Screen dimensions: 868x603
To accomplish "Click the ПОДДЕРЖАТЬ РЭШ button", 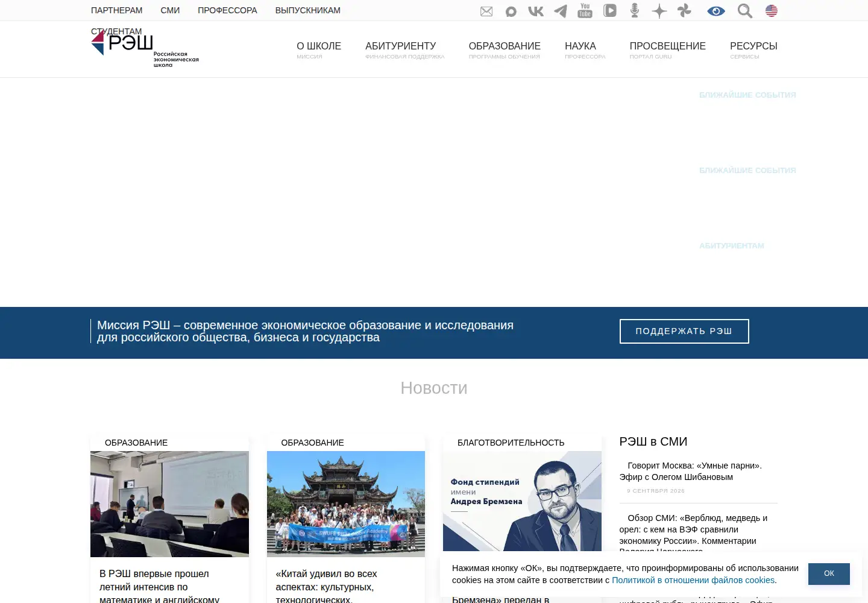I will tap(684, 331).
